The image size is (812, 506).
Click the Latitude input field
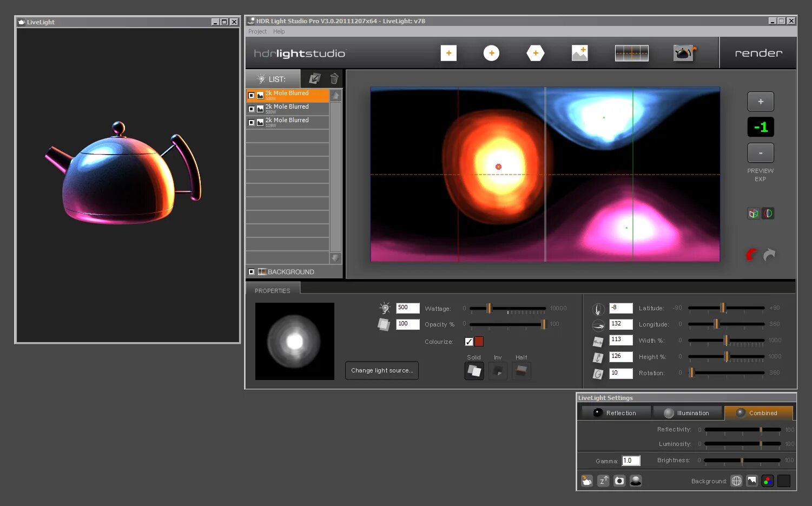point(621,308)
